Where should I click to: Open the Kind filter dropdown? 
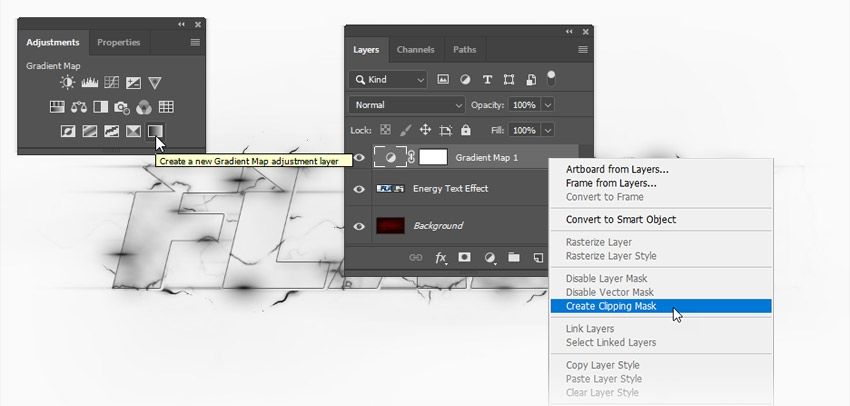click(x=388, y=80)
